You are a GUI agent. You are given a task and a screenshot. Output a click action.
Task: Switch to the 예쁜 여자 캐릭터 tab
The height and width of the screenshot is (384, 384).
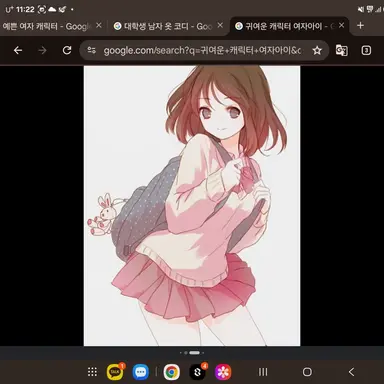click(47, 26)
